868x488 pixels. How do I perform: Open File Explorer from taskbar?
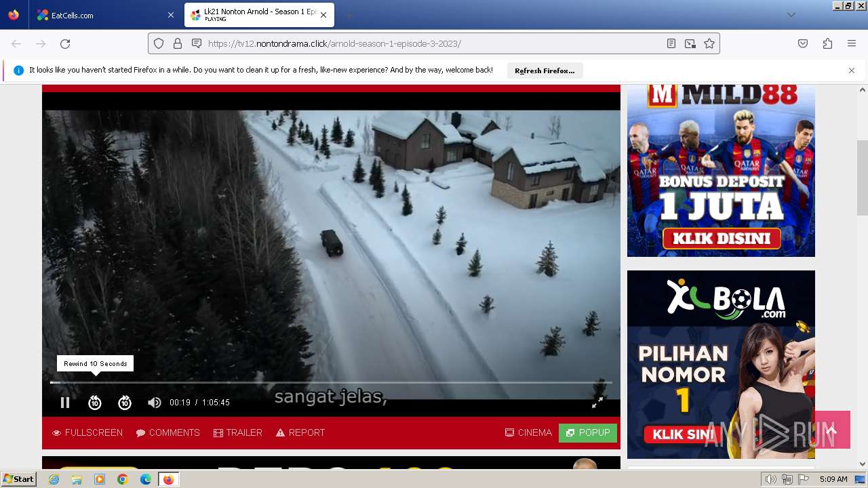tap(77, 479)
